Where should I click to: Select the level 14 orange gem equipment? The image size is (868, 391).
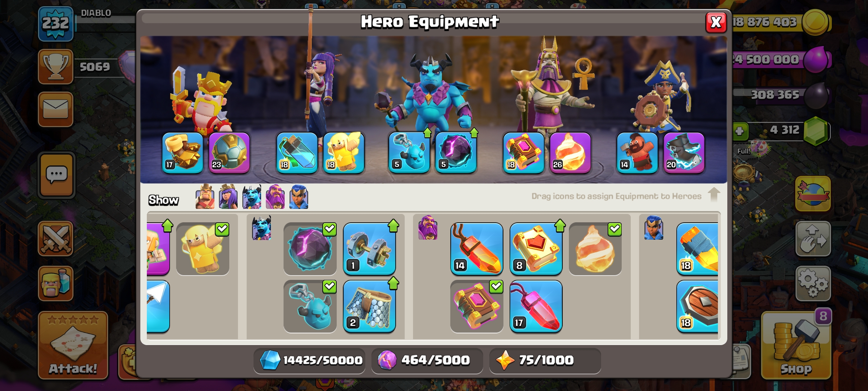(x=477, y=249)
